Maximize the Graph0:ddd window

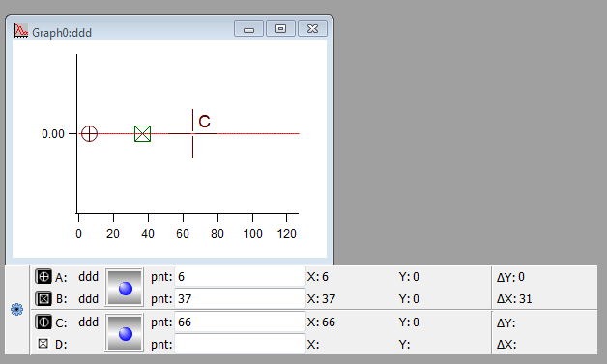pyautogui.click(x=280, y=29)
